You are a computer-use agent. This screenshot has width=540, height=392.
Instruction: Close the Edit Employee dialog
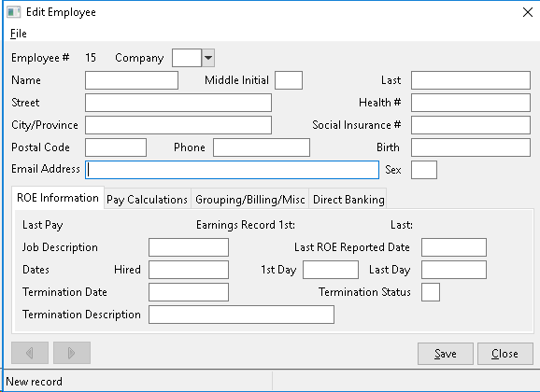[x=504, y=354]
